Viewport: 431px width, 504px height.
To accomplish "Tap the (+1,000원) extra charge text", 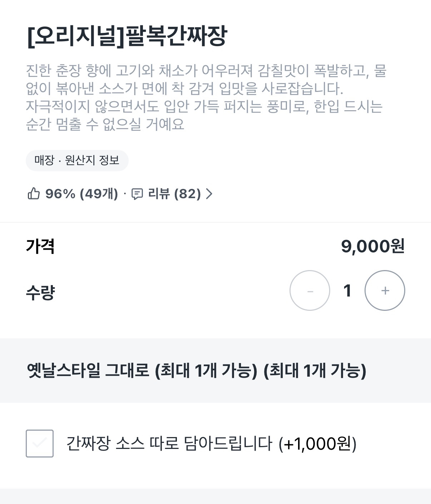I will click(317, 444).
